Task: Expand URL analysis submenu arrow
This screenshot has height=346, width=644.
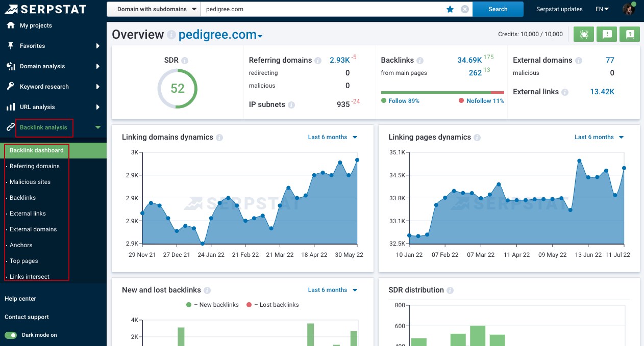Action: click(x=98, y=107)
